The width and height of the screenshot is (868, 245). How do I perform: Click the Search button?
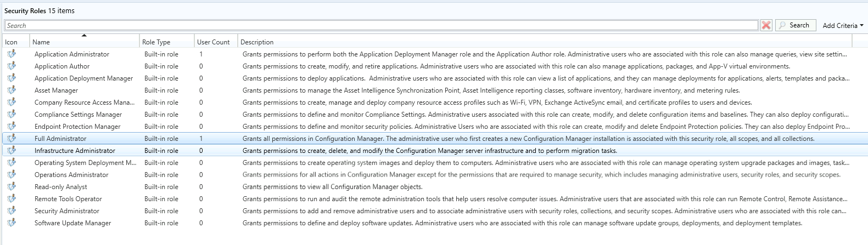(796, 25)
